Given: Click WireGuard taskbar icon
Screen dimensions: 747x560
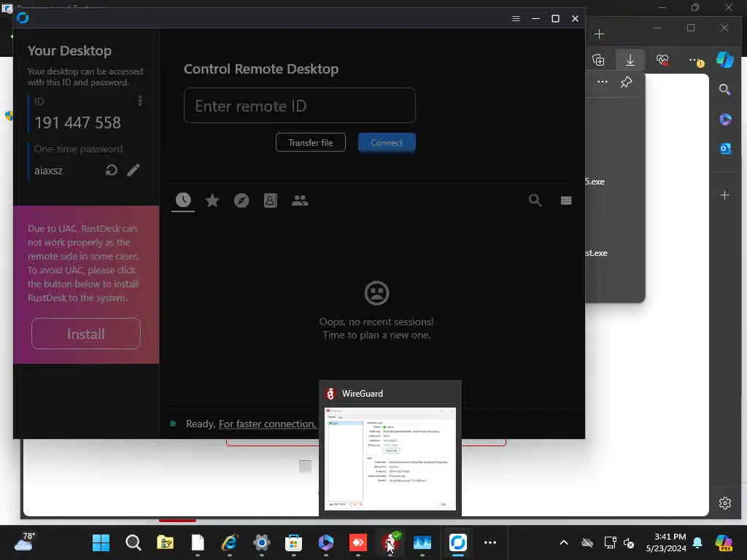Looking at the screenshot, I should click(390, 542).
